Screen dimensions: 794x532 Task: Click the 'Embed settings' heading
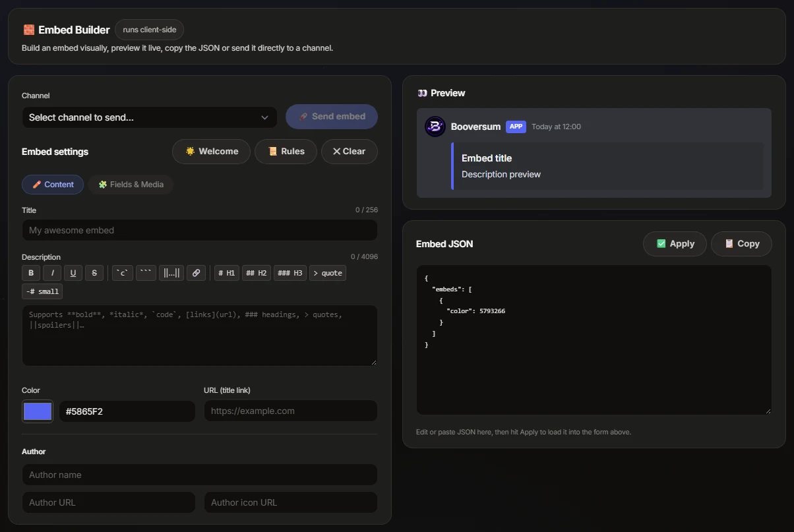click(x=55, y=152)
